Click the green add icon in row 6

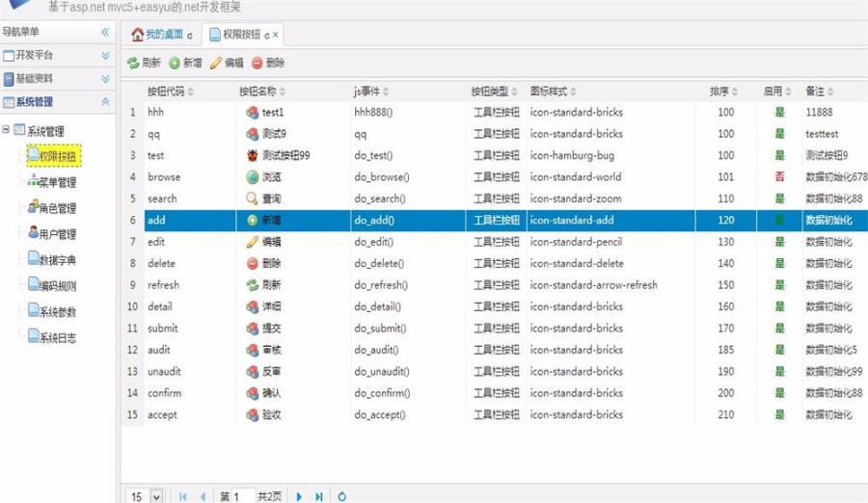point(253,221)
